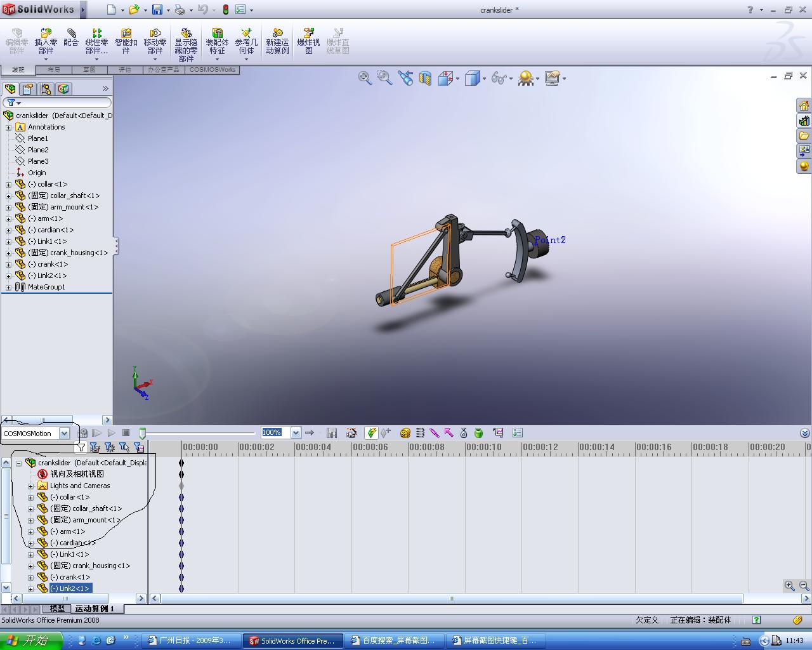
Task: Toggle the Filter Animated icon
Action: coord(95,448)
